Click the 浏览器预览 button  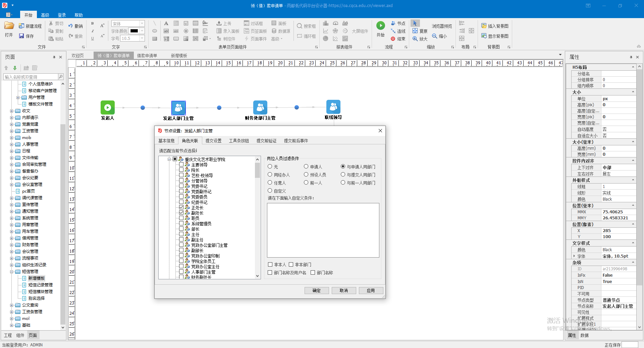coord(442,26)
